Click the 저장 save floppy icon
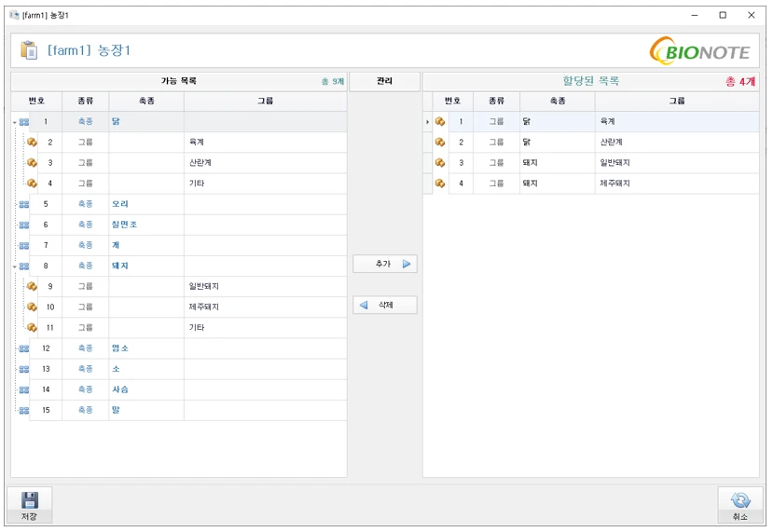This screenshot has width=773, height=532. (x=30, y=500)
